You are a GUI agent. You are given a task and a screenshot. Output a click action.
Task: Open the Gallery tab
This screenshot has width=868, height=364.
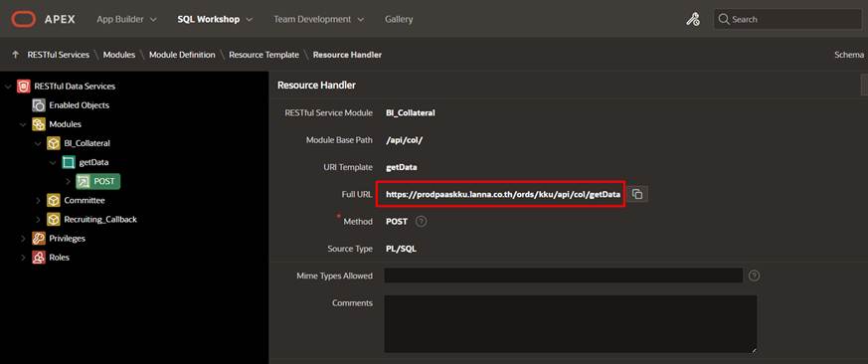click(x=399, y=19)
